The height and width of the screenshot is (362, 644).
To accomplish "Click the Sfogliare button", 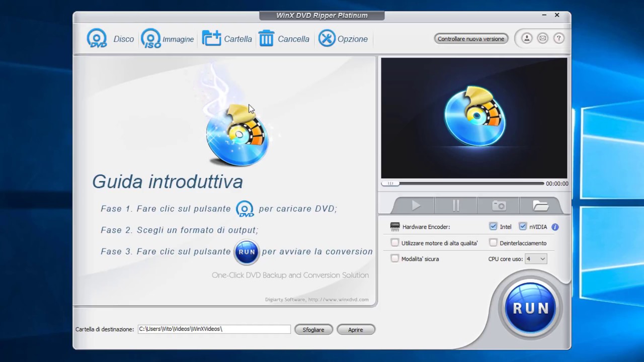I will (313, 330).
